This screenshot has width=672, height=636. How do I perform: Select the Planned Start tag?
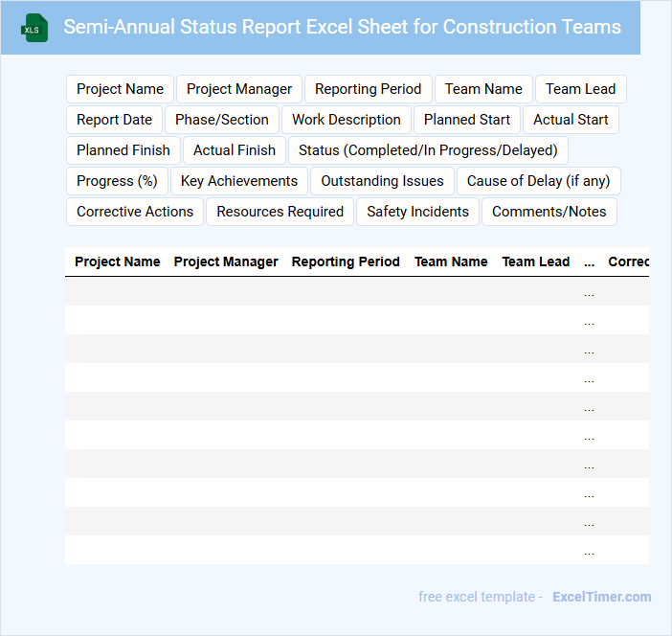[467, 120]
